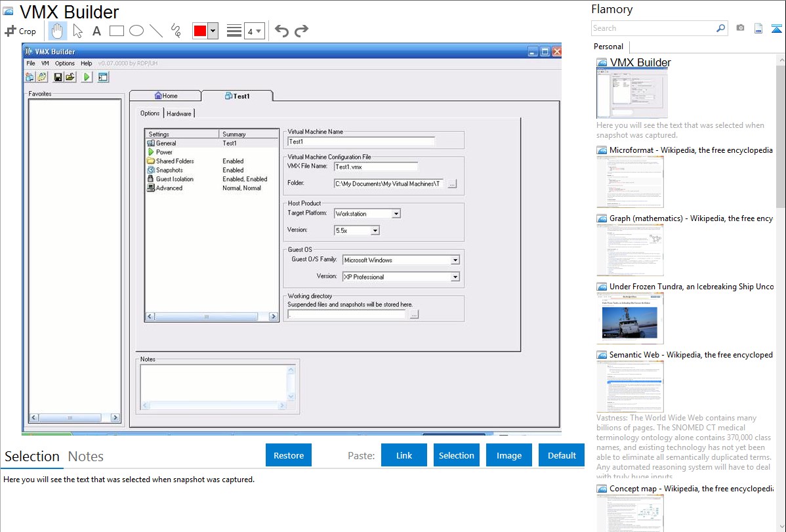The image size is (786, 532).
Task: Click the Folder browse ellipsis button
Action: 452,184
